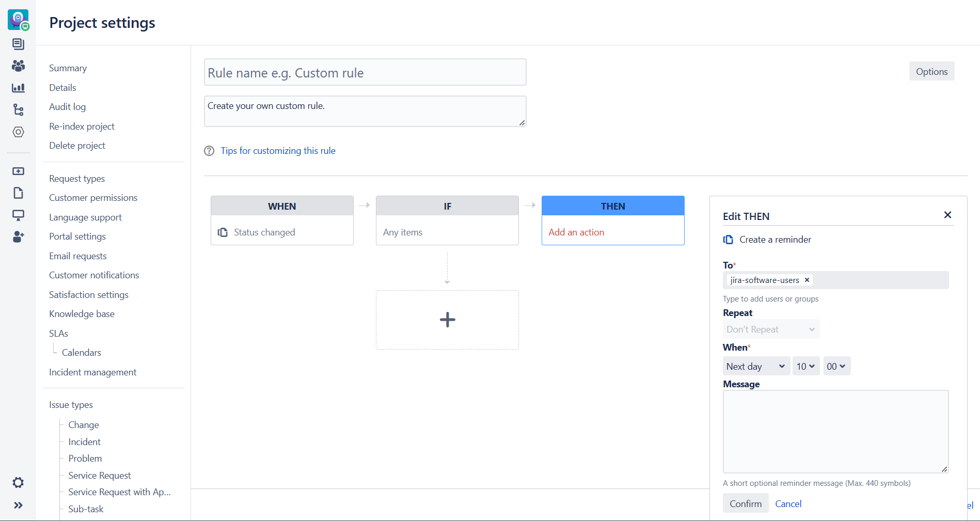Open the Customers icon in sidebar
The height and width of the screenshot is (521, 980).
click(x=18, y=66)
